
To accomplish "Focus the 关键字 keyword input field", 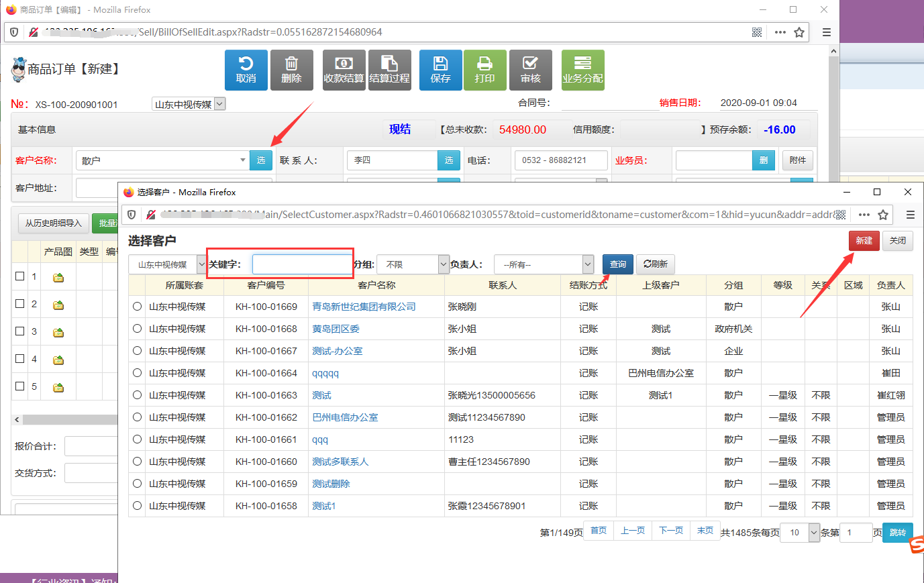I will coord(302,264).
